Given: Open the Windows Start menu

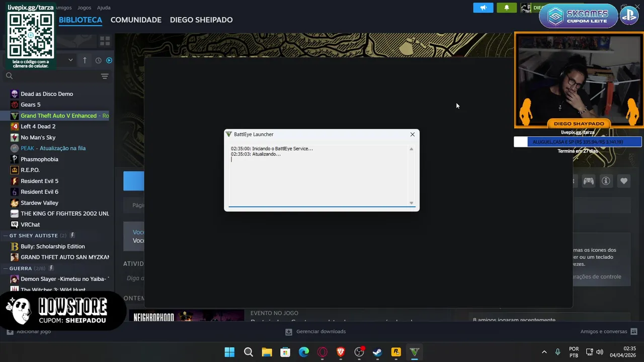Looking at the screenshot, I should (229, 352).
